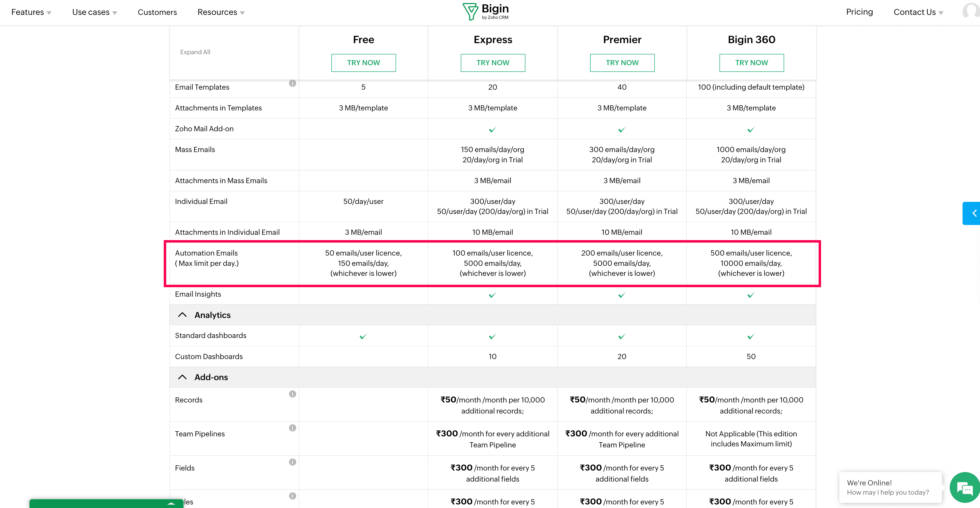Click info icon beside Fields add-on
Viewport: 980px width, 508px height.
pyautogui.click(x=292, y=462)
